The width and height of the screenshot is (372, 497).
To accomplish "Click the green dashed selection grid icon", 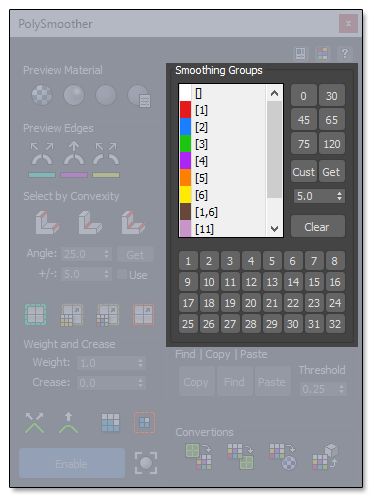I will pyautogui.click(x=35, y=314).
